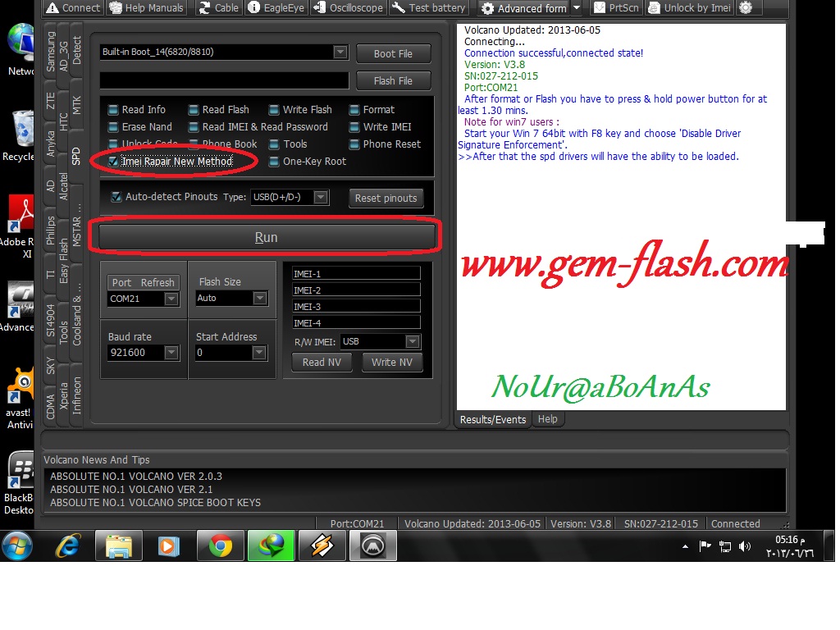Select news line ABSOLUTE NO.1 VOLCANO SPICE BOOT KEYS

point(155,503)
